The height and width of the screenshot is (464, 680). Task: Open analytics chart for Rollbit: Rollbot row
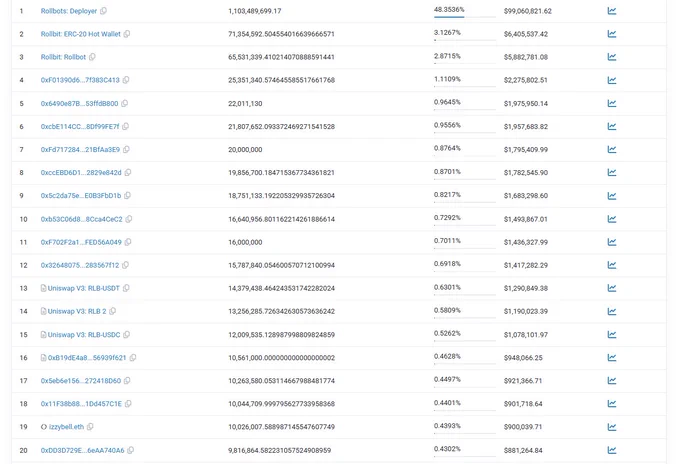click(x=611, y=57)
